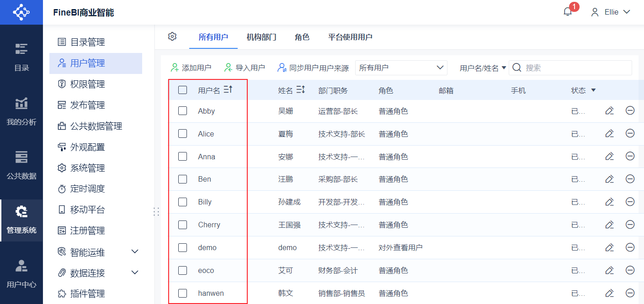Sort by 姓名 column sort icon
This screenshot has width=644, height=304.
pos(300,90)
